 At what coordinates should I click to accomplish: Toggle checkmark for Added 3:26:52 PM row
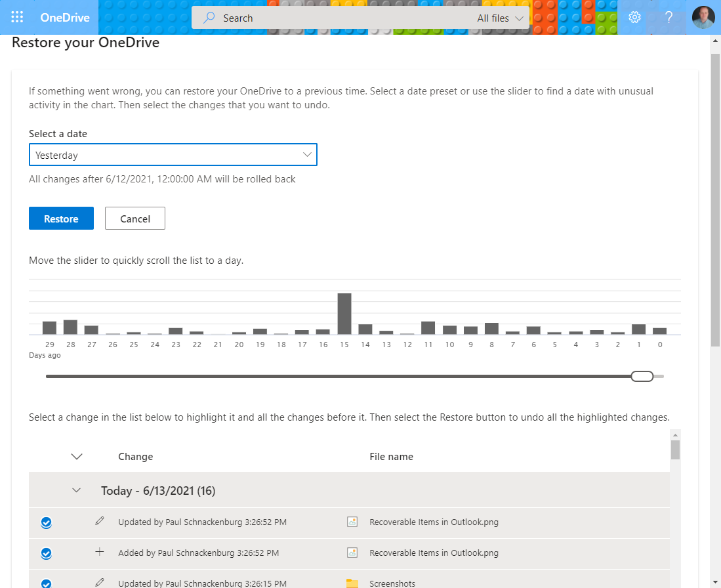pyautogui.click(x=46, y=553)
